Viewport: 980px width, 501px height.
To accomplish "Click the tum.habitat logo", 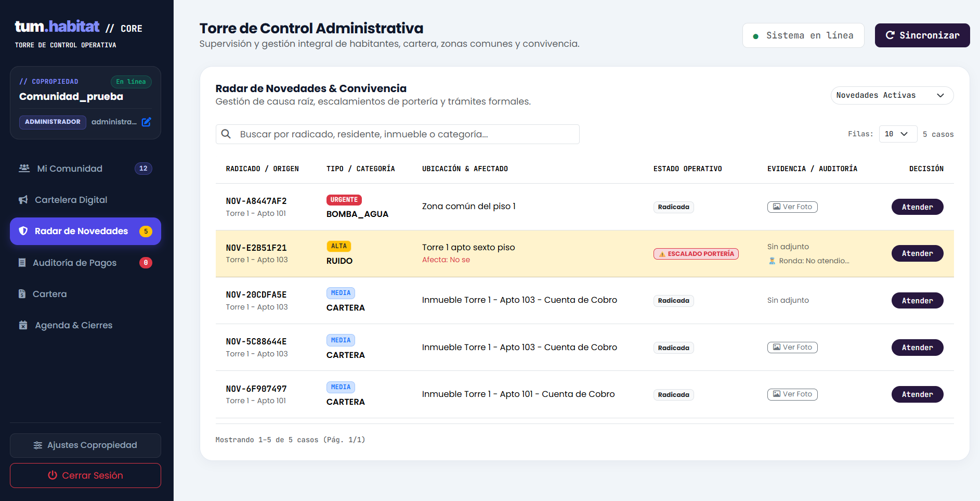I will click(x=57, y=27).
